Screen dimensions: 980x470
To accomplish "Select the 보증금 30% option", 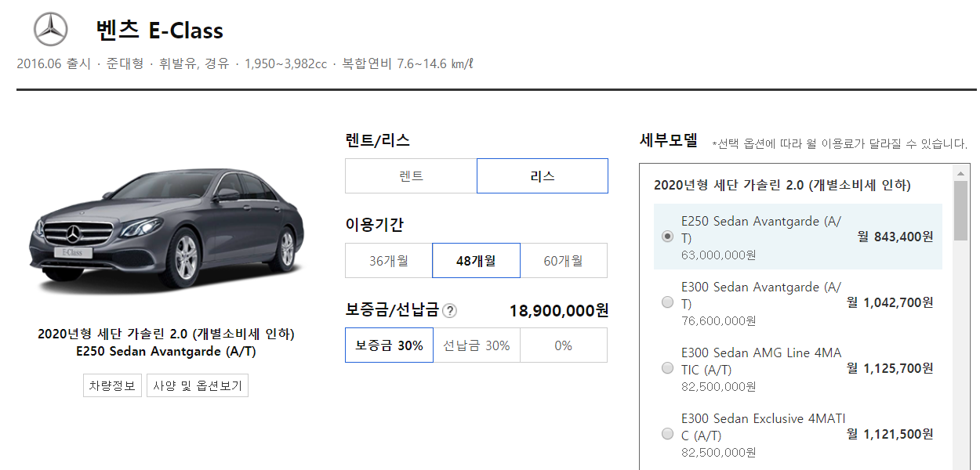I will point(389,345).
